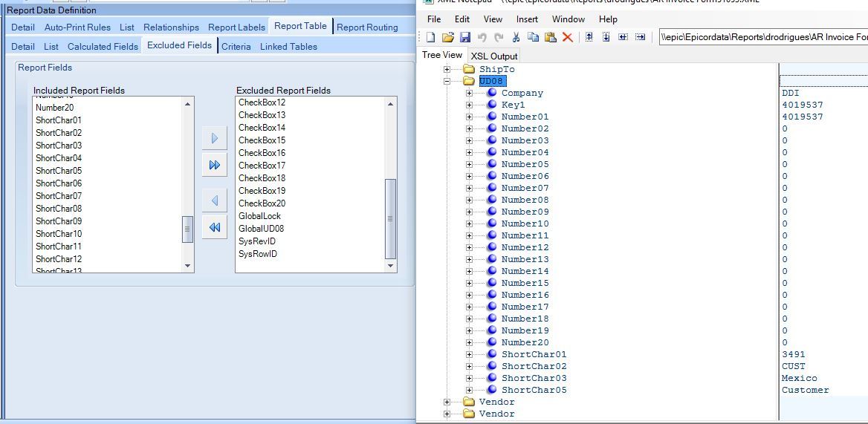Viewport: 868px width, 424px height.
Task: Click the blue ball icon beside Key1
Action: (x=491, y=105)
